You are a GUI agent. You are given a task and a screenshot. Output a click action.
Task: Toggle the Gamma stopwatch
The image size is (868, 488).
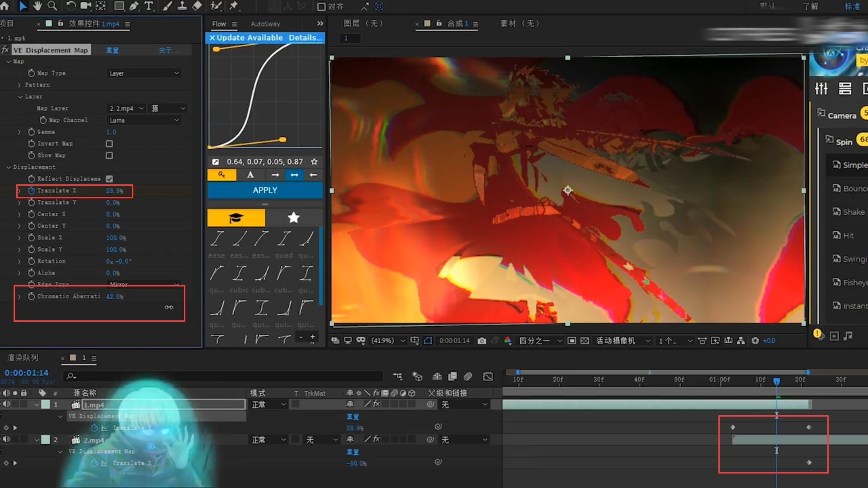(31, 132)
